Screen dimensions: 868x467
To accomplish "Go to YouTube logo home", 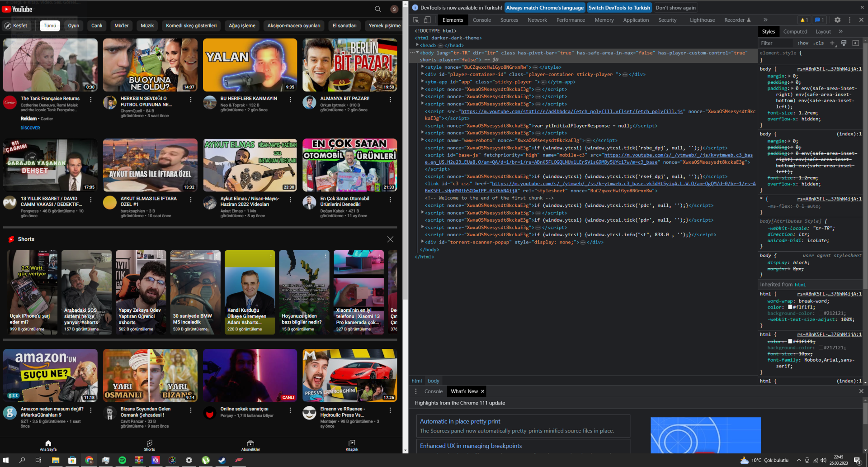I will 17,9.
